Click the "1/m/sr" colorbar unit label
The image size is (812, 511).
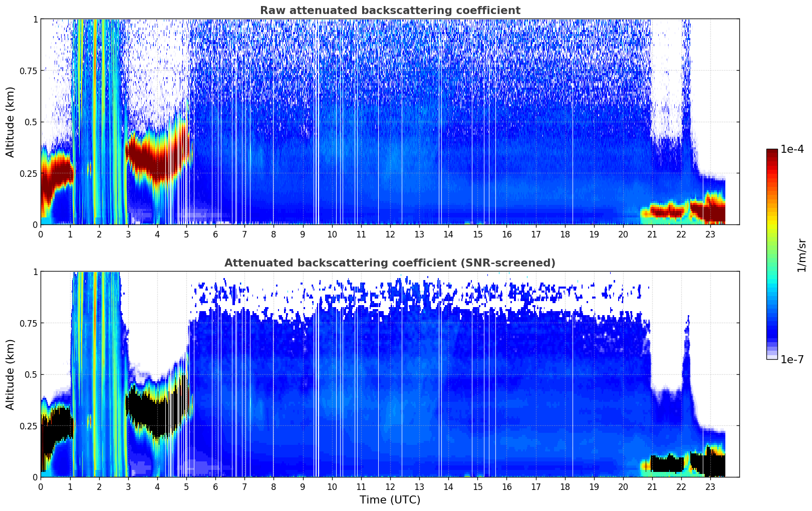801,254
